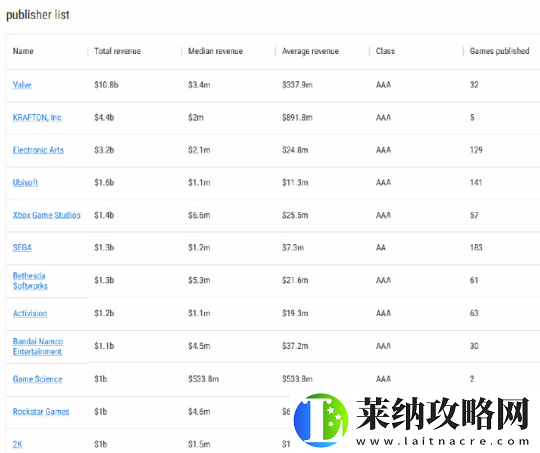Select Xbox Game Studios average revenue $25.5m
This screenshot has width=540, height=453.
[295, 215]
